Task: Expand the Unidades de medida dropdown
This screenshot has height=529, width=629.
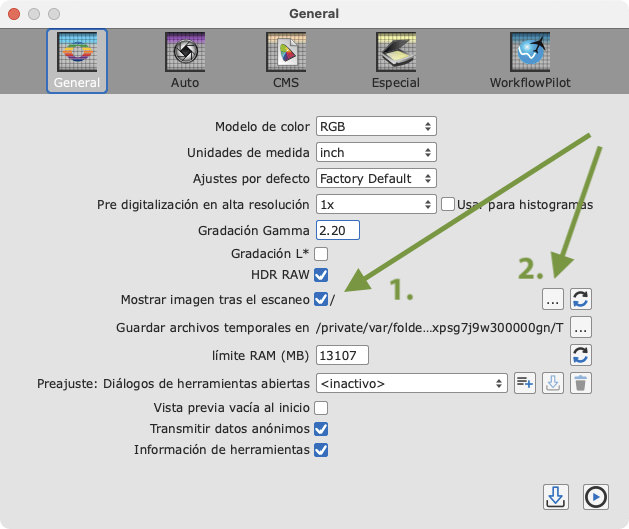Action: coord(375,153)
